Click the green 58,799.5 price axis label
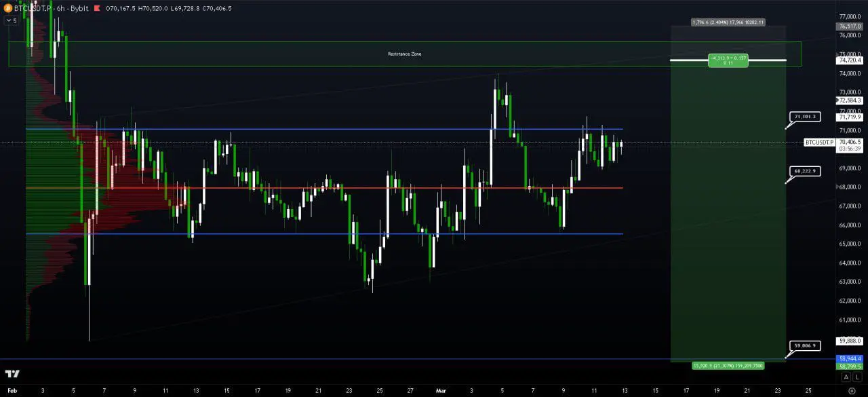The height and width of the screenshot is (397, 868). (x=850, y=366)
